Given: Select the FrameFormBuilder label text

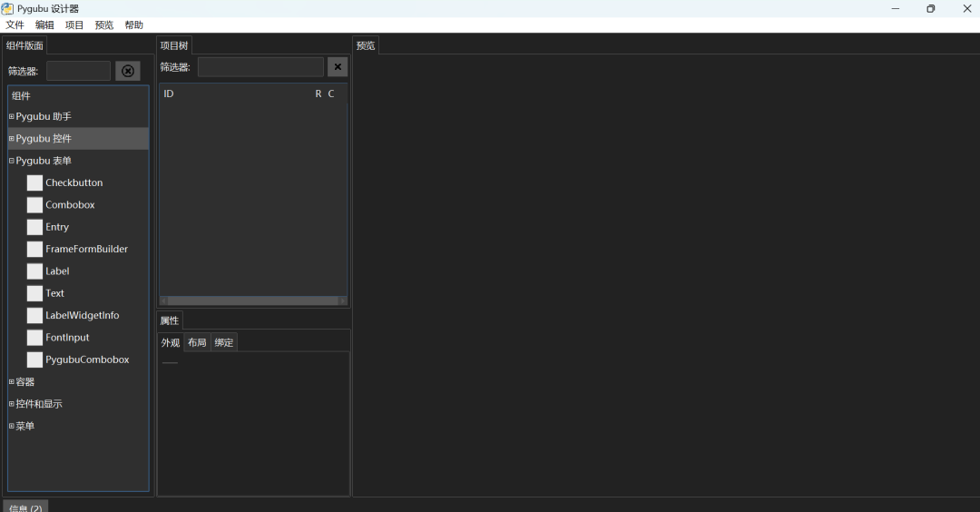Looking at the screenshot, I should click(x=86, y=249).
